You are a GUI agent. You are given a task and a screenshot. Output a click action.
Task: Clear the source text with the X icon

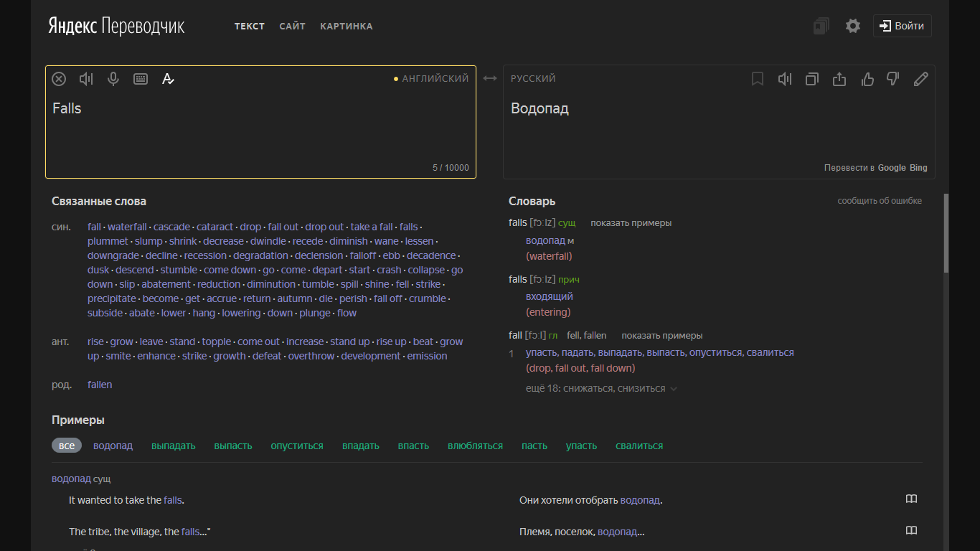pos(59,79)
